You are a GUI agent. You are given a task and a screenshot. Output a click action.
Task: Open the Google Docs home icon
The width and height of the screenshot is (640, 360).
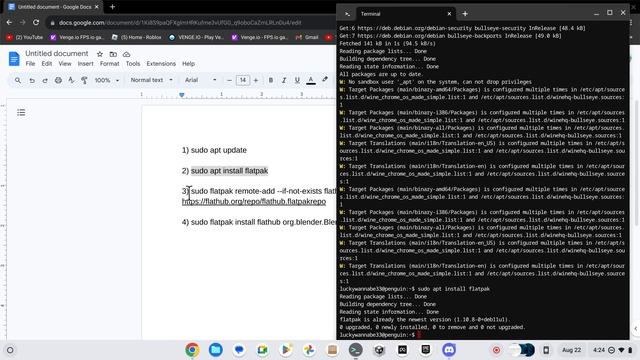pyautogui.click(x=14, y=59)
